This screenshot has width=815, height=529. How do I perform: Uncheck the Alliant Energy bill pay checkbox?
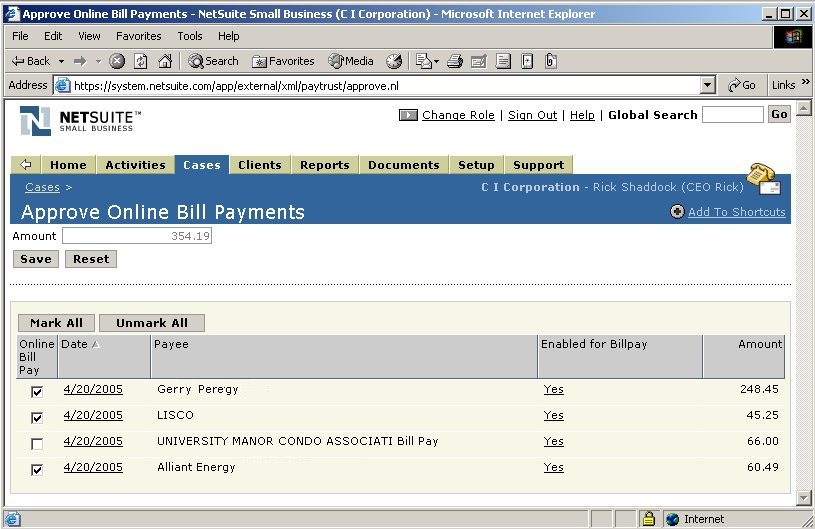click(x=37, y=470)
